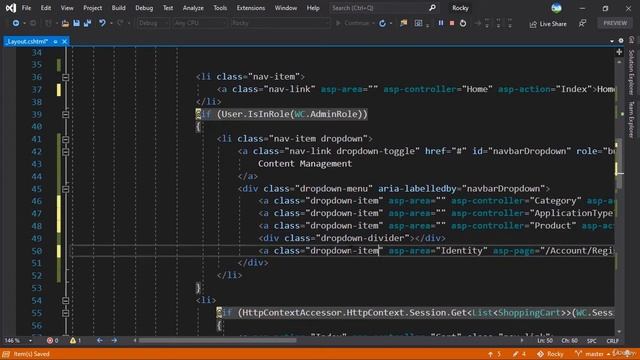Viewport: 640px width, 360px height.
Task: Start a Live Share session
Action: 548,24
